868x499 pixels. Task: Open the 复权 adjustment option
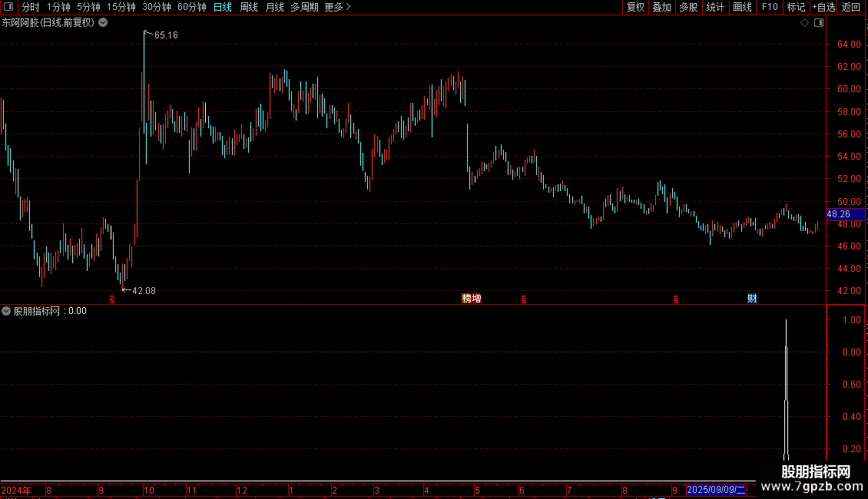(x=635, y=7)
